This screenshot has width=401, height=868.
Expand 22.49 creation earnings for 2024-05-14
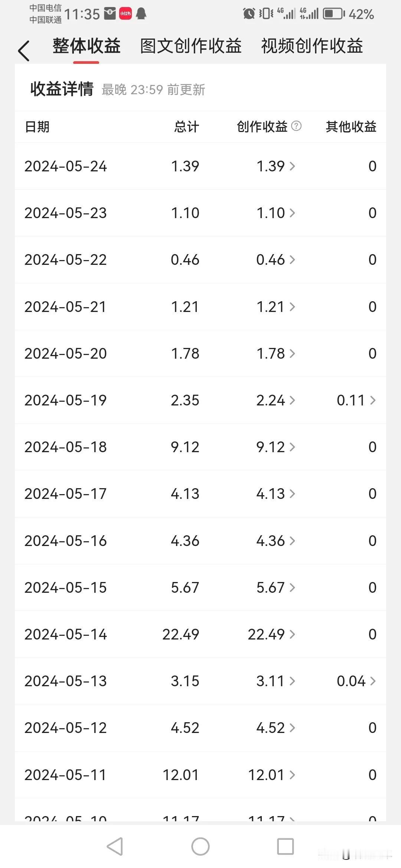click(272, 634)
